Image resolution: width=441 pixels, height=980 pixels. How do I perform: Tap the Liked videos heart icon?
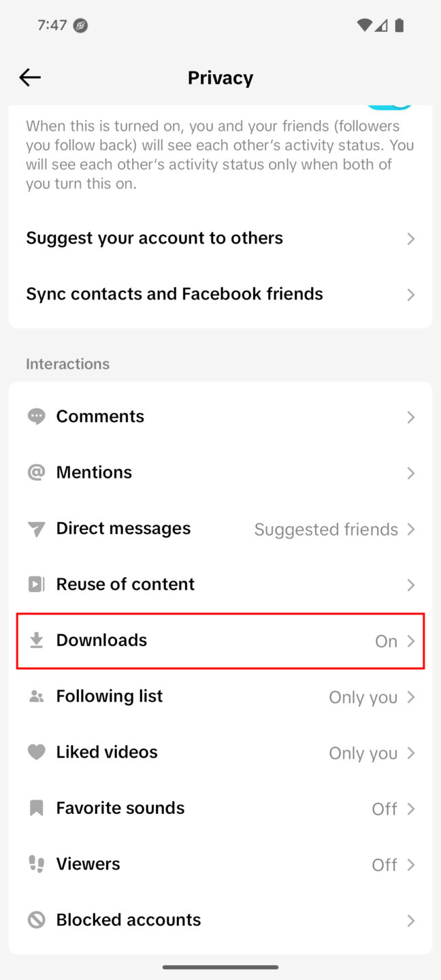coord(36,752)
